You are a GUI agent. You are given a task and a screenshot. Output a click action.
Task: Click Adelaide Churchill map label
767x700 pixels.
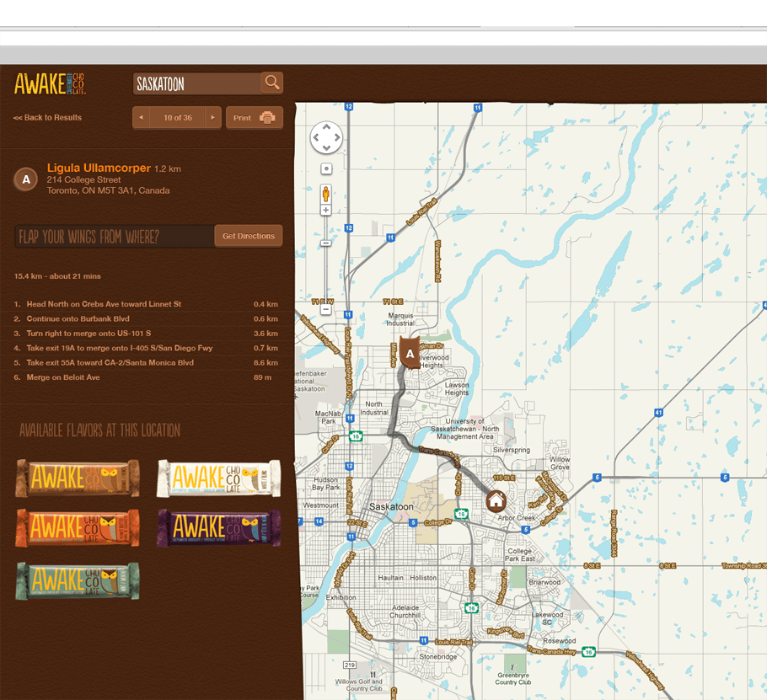pyautogui.click(x=405, y=611)
